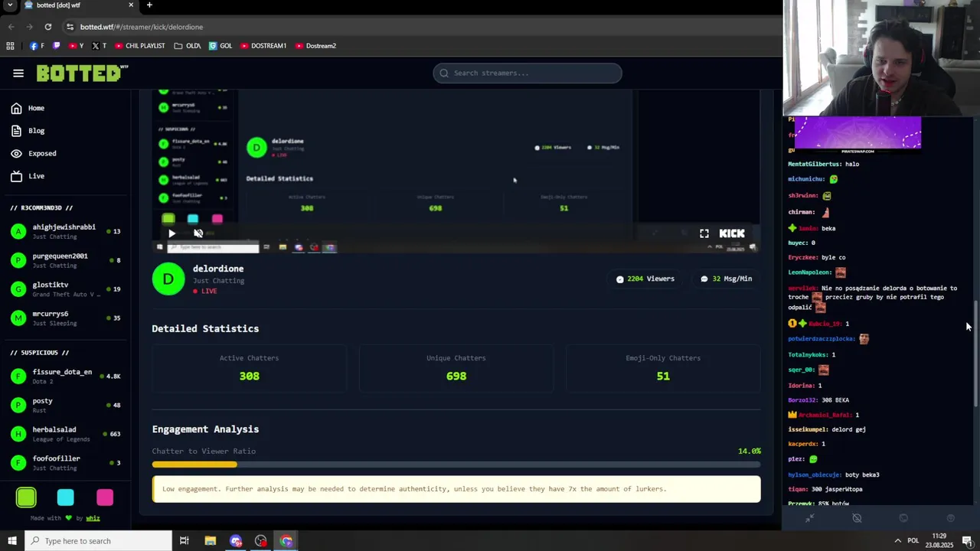
Task: Reload the page with the refresh icon
Action: point(47,27)
